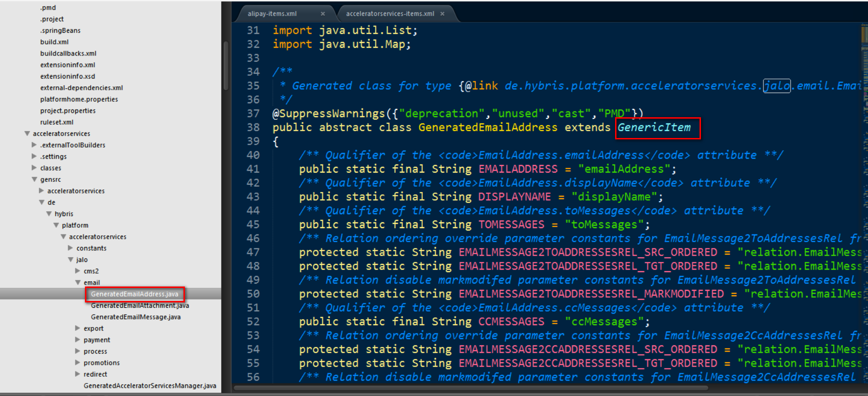Collapse acceleratorservices folder under platform
This screenshot has width=868, height=396.
[63, 237]
